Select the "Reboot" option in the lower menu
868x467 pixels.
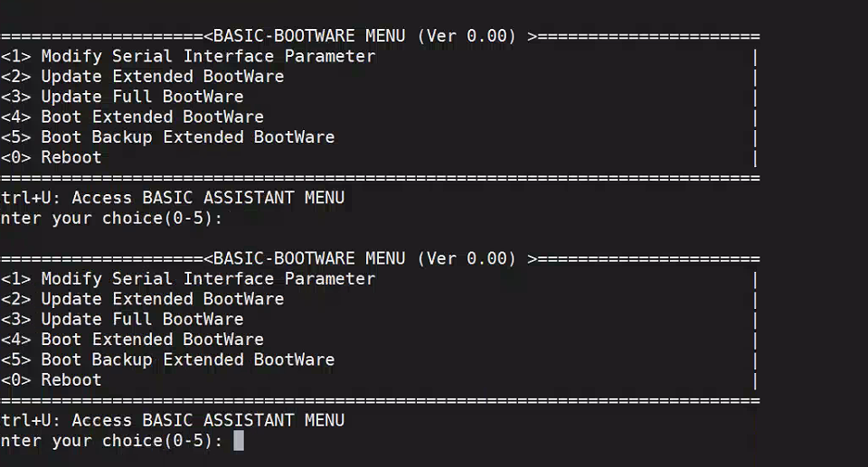pos(71,380)
